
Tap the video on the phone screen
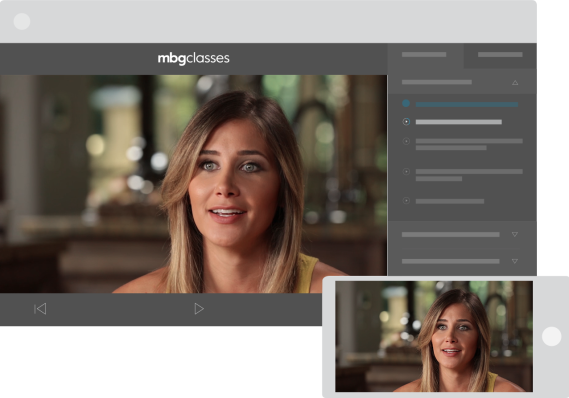(434, 336)
